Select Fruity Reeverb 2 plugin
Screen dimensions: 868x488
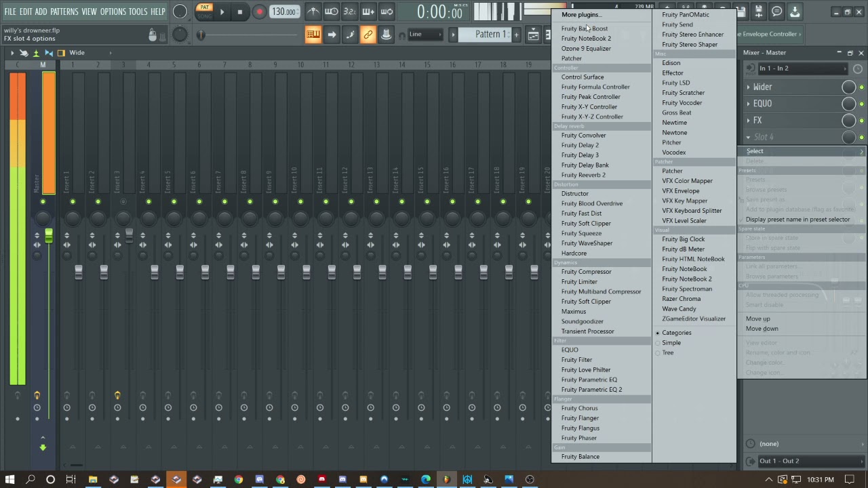point(583,175)
